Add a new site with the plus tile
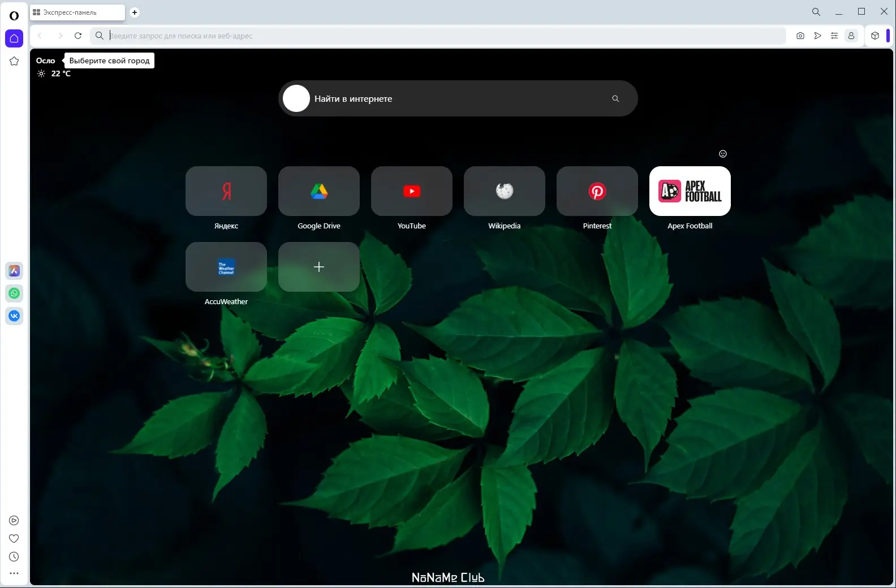896x588 pixels. pos(319,267)
